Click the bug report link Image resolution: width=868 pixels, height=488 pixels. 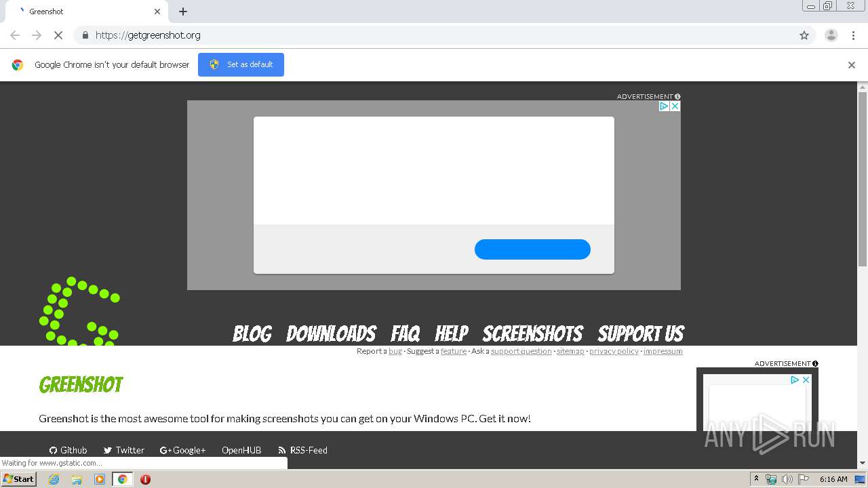click(x=395, y=351)
